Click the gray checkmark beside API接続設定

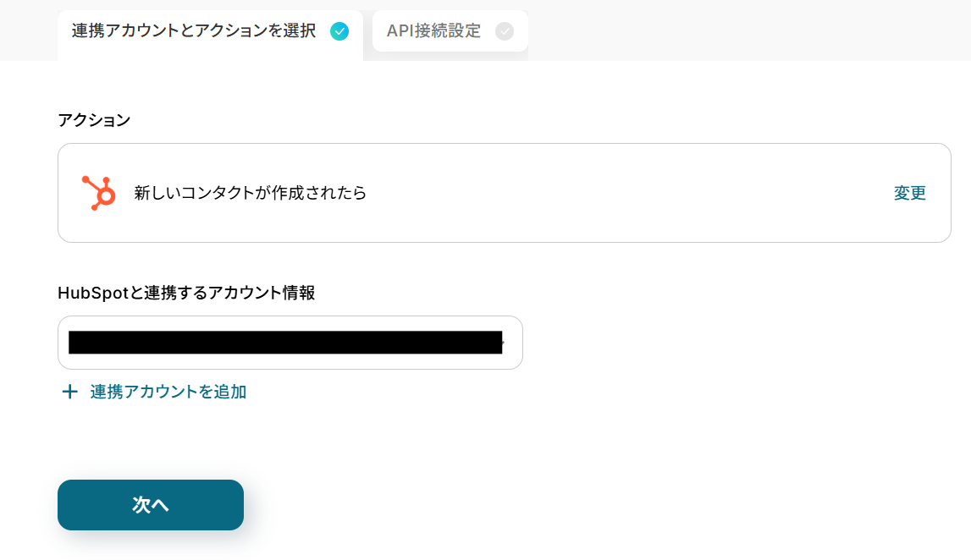coord(505,31)
